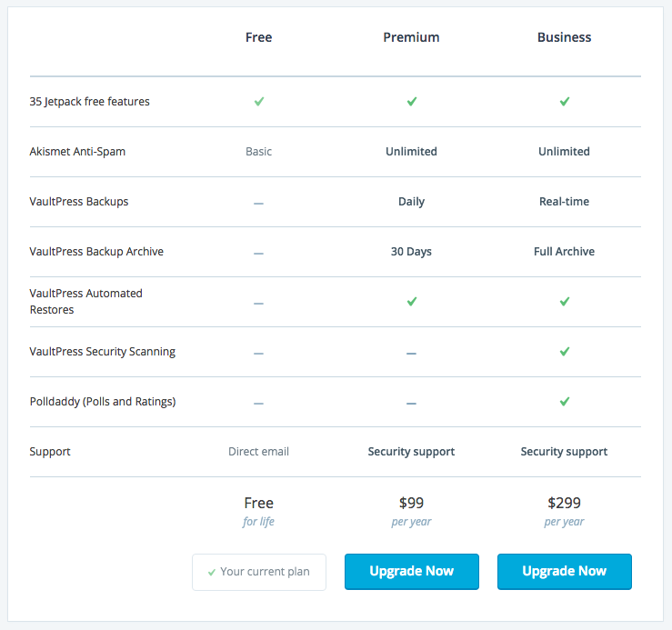The height and width of the screenshot is (630, 672).
Task: Click Business Security Scanning checkmark
Action: point(565,352)
